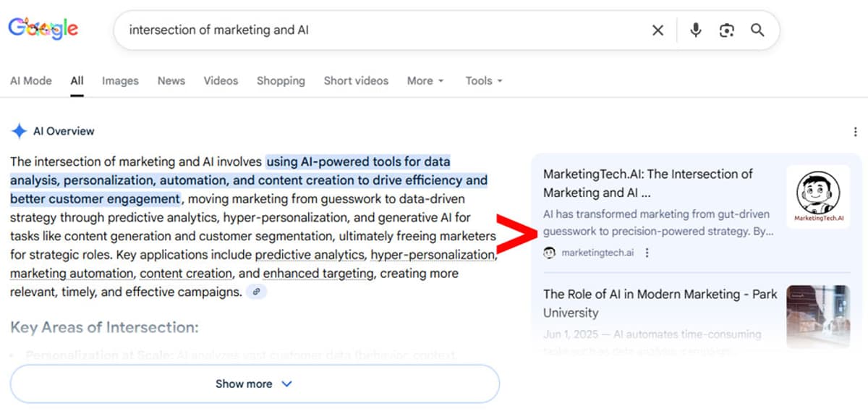Open the Images tab
868x414 pixels.
120,80
